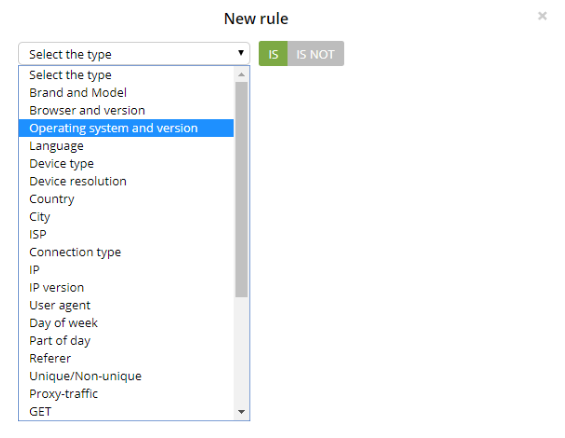Select Device resolution option
This screenshot has height=438, width=565.
click(126, 181)
